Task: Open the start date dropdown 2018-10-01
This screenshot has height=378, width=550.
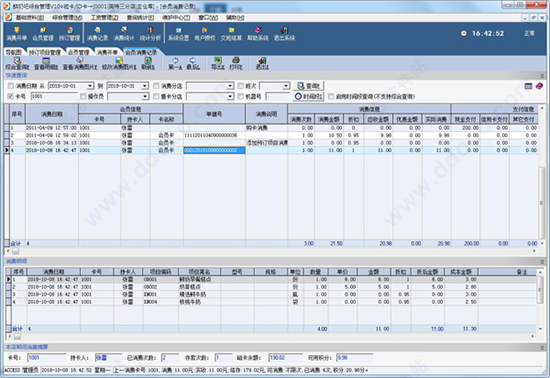Action: click(90, 86)
